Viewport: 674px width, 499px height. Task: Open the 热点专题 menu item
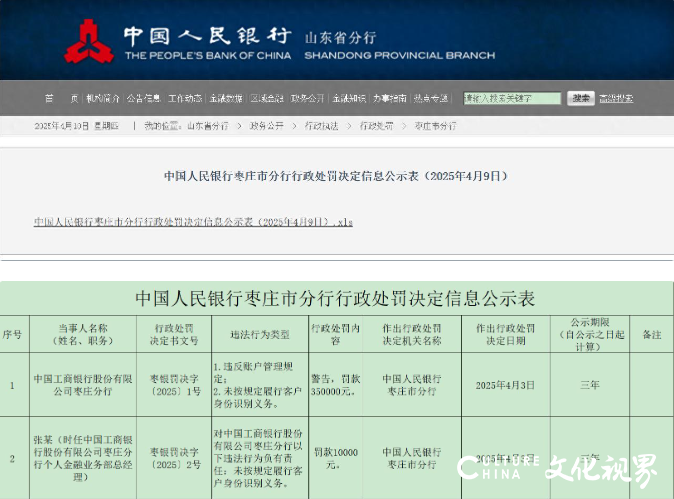point(431,98)
